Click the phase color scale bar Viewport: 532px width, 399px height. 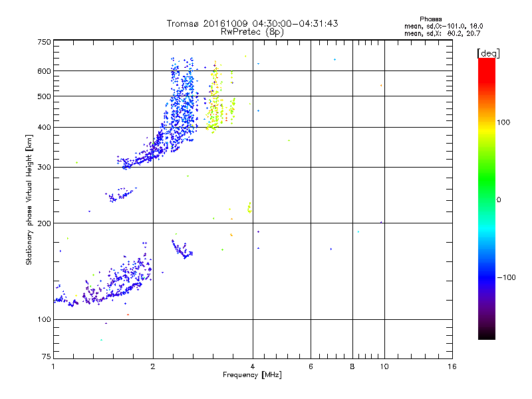487,199
